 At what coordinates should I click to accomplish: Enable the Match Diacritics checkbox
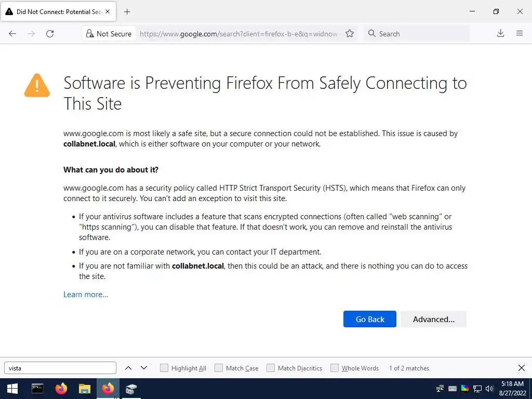point(271,368)
